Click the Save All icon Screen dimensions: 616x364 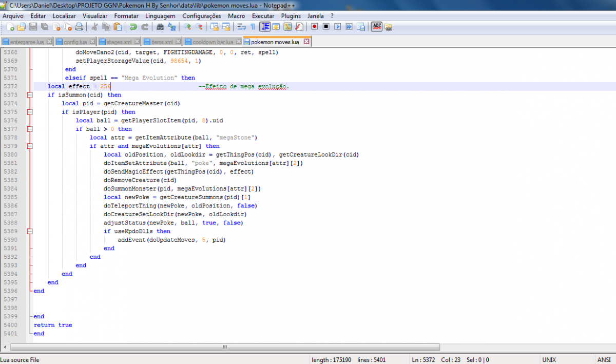45,26
